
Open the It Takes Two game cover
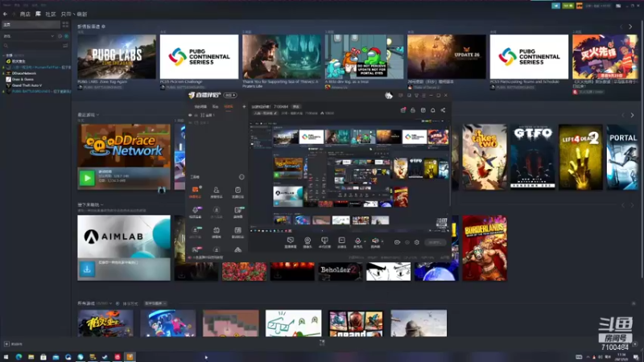tap(485, 157)
